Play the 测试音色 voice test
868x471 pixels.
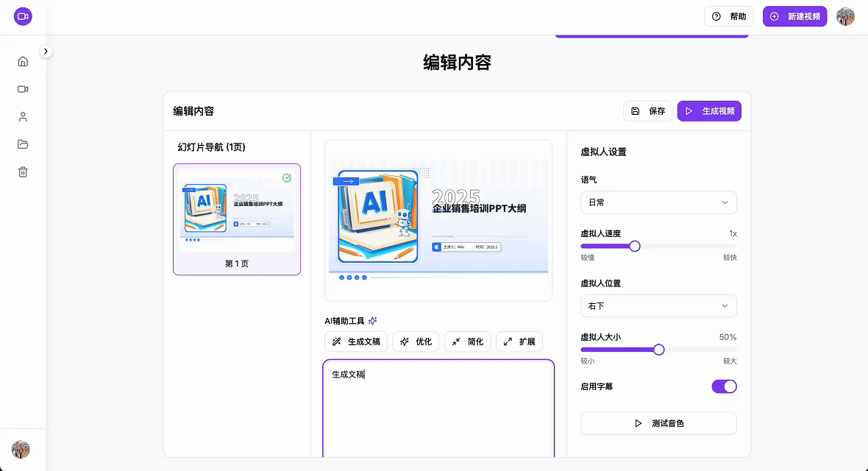658,423
